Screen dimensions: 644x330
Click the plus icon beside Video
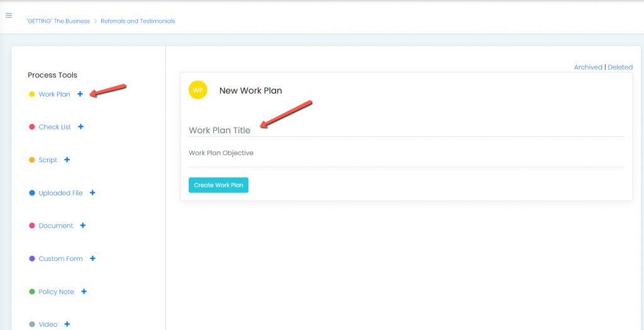(67, 324)
